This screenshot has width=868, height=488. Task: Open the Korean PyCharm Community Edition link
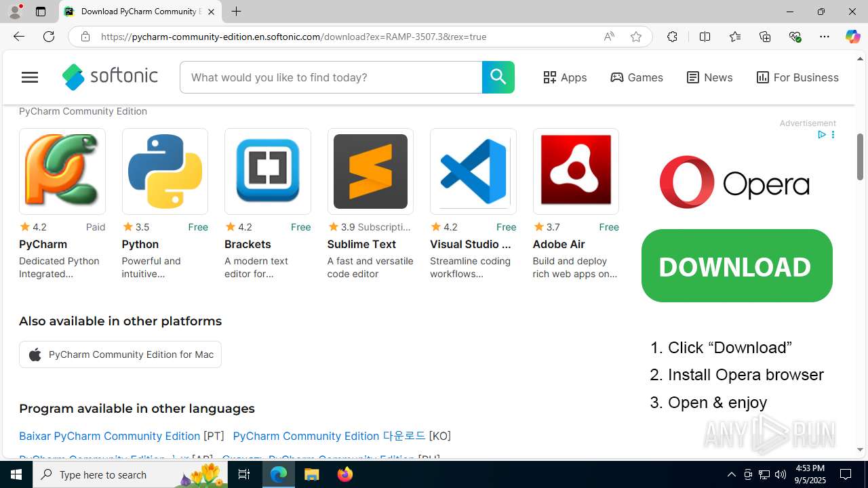[329, 436]
